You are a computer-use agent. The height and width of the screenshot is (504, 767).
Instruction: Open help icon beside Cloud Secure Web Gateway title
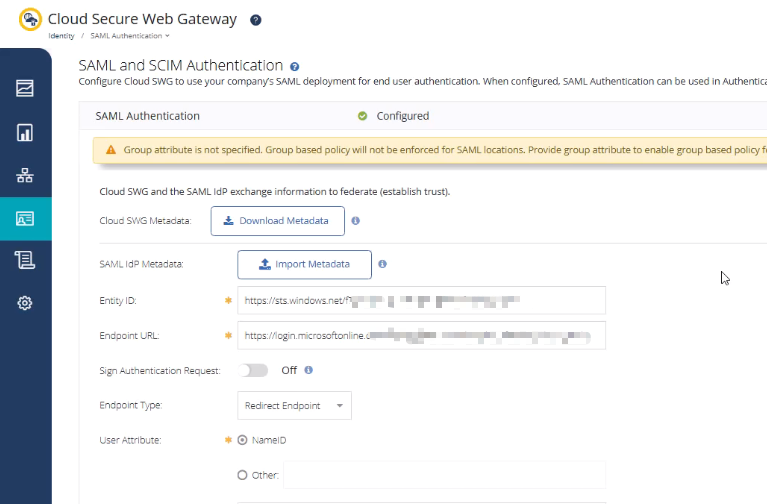click(x=255, y=20)
